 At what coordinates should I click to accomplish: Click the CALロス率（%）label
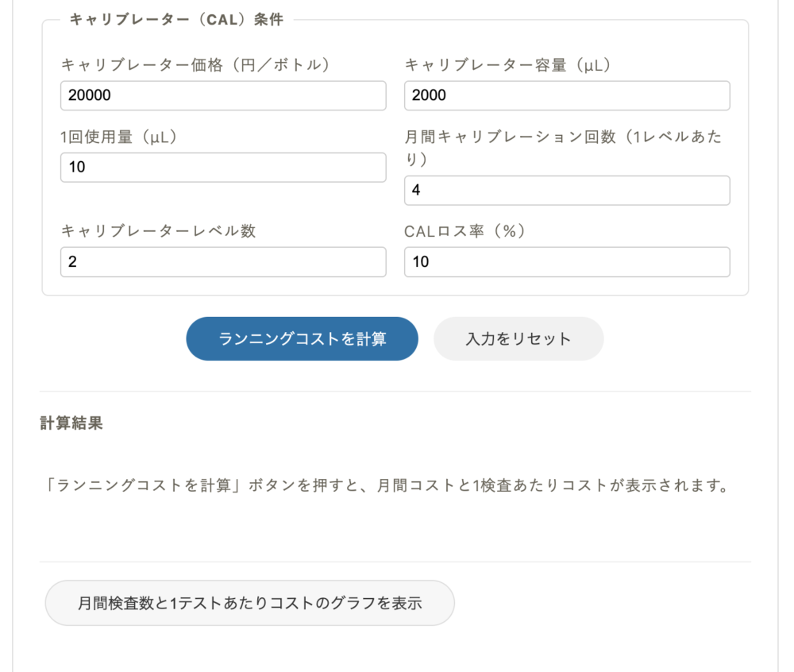[x=466, y=231]
